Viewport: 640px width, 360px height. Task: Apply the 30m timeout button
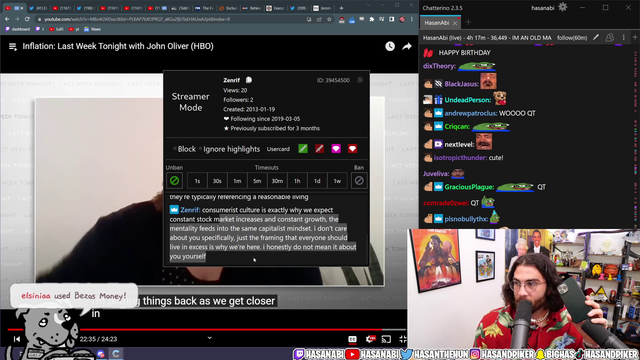coord(277,181)
